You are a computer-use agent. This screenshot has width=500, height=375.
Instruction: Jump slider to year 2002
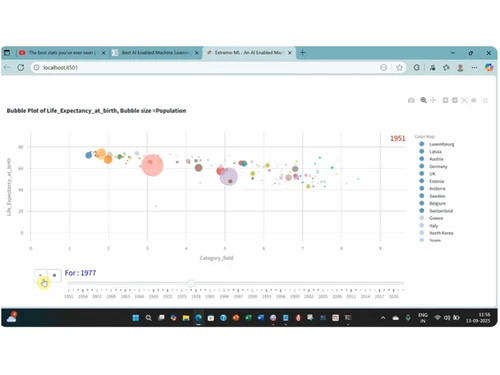point(309,296)
